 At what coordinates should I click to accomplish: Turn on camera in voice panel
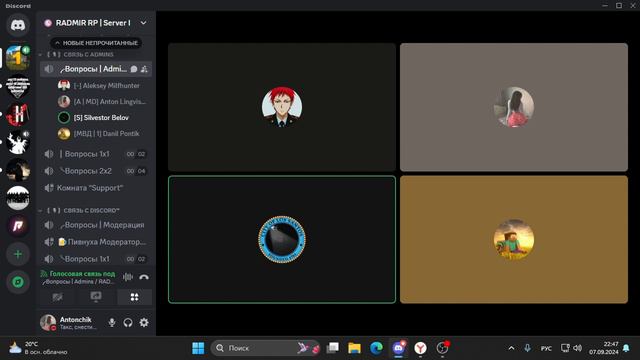point(58,297)
